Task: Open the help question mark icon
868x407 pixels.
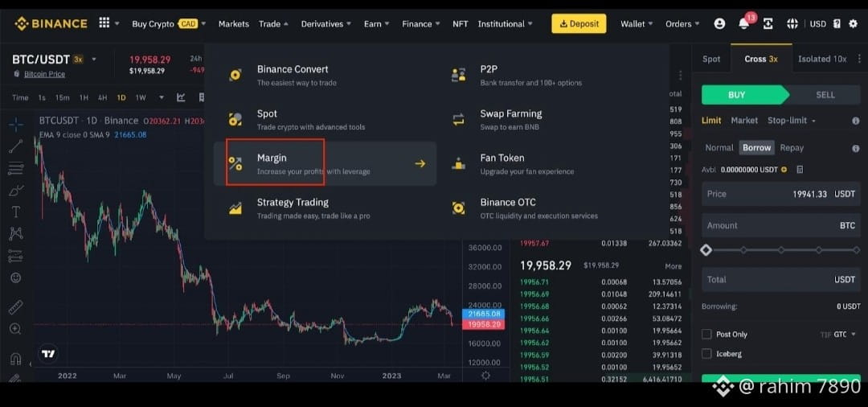Action: point(837,24)
